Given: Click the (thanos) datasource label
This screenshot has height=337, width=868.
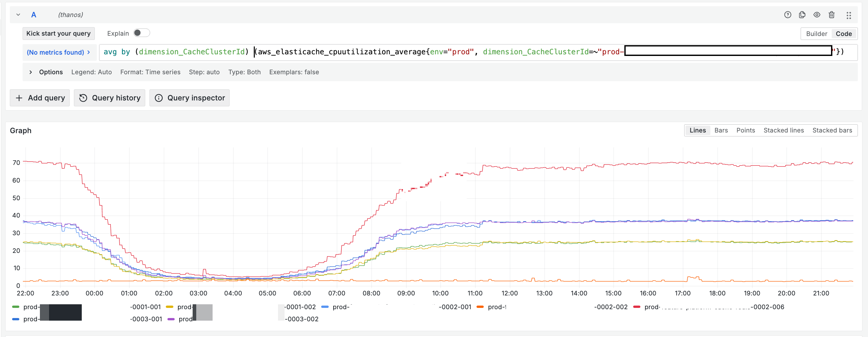Looking at the screenshot, I should click(70, 14).
